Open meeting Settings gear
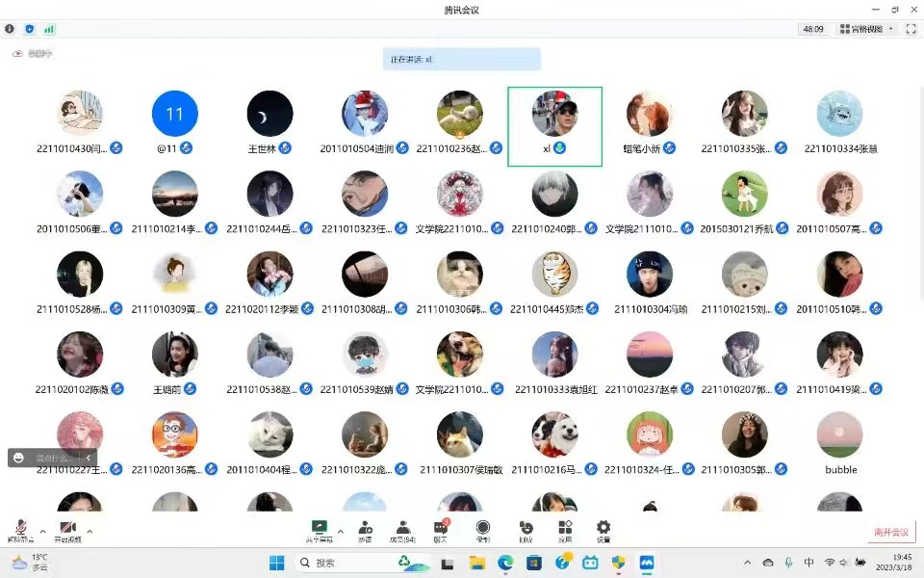 603,530
